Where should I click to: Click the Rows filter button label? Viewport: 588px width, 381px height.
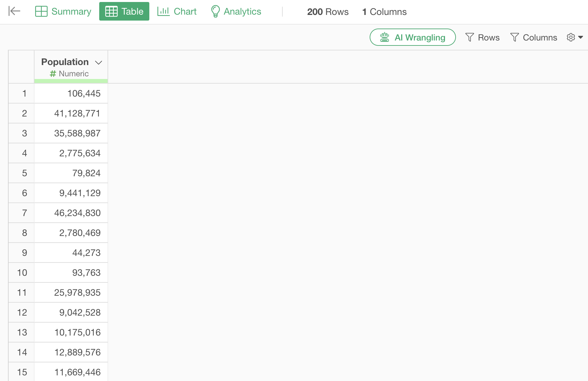point(488,38)
